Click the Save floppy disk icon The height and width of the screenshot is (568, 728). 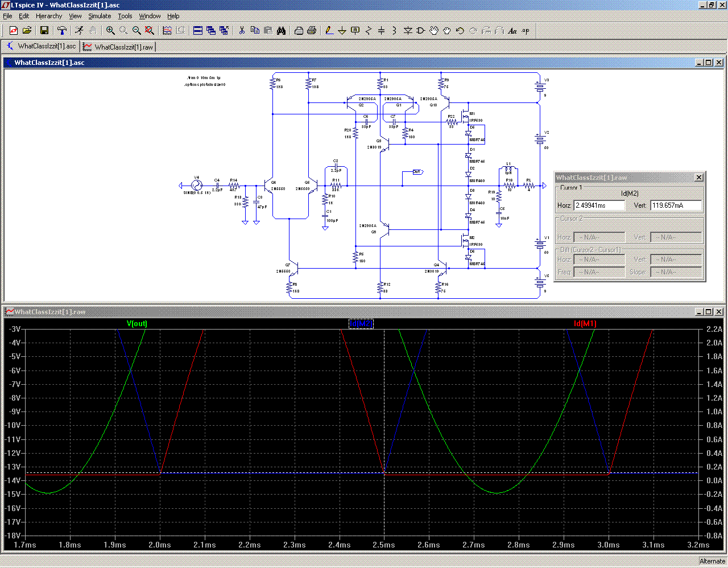[x=44, y=31]
